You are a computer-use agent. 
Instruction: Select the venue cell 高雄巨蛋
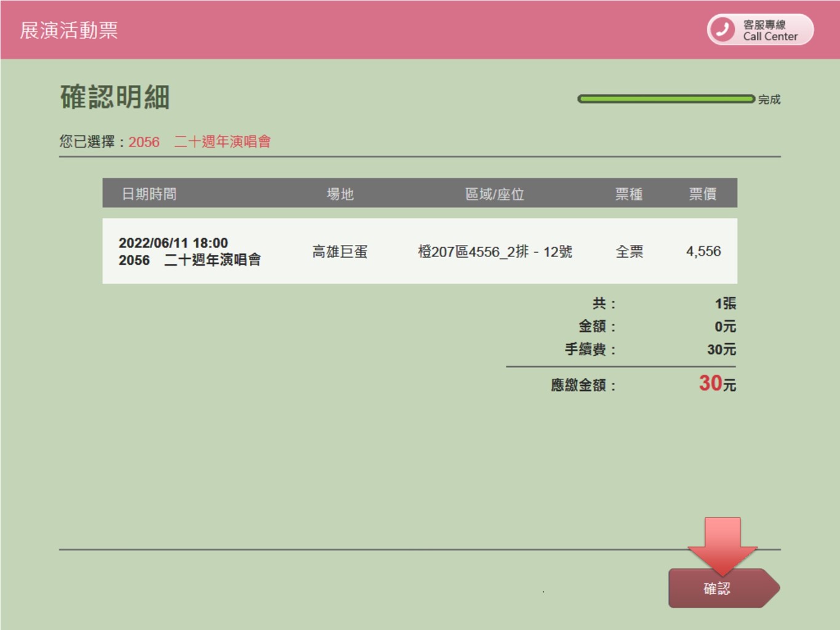[340, 252]
